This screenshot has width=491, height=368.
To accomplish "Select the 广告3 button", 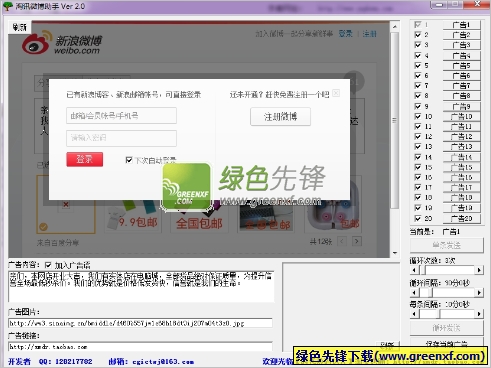I will tap(462, 45).
